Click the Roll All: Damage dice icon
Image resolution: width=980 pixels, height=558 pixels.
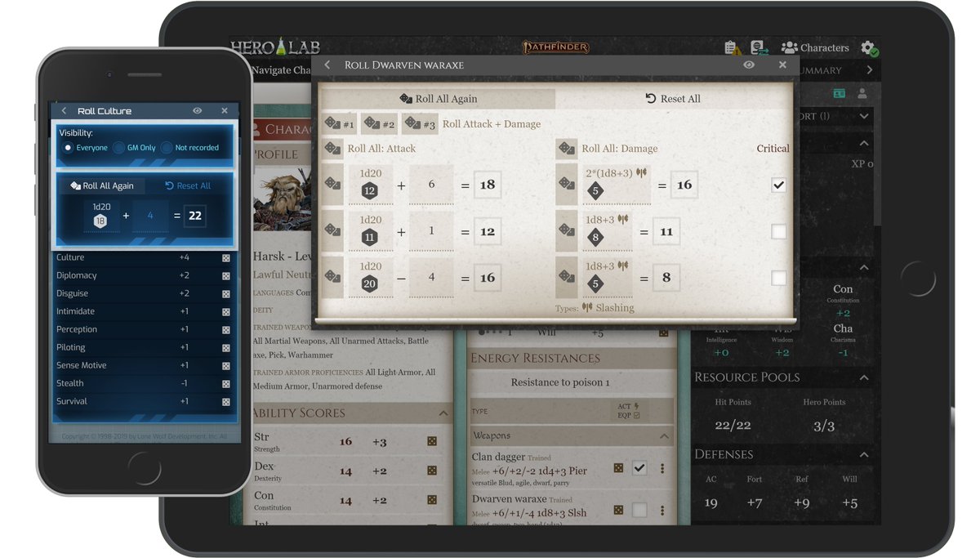click(566, 149)
